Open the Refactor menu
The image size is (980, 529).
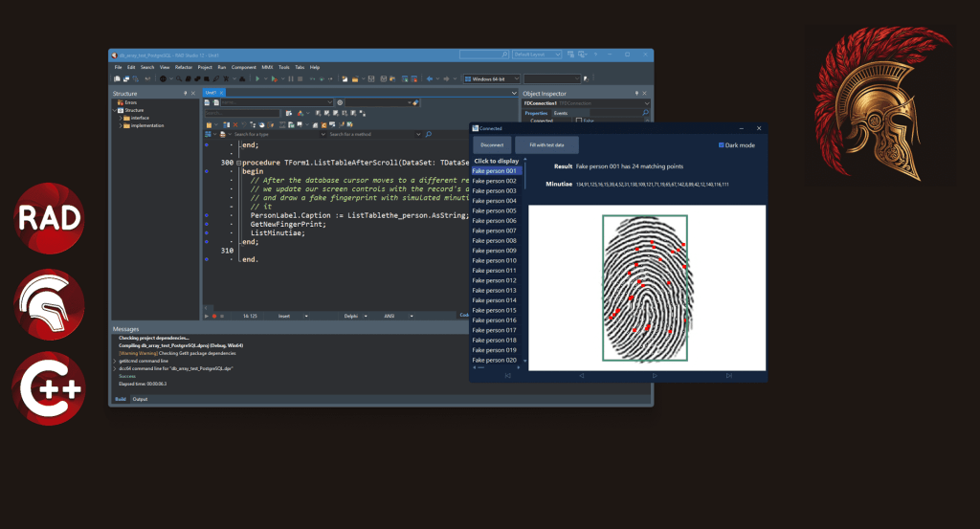point(183,67)
